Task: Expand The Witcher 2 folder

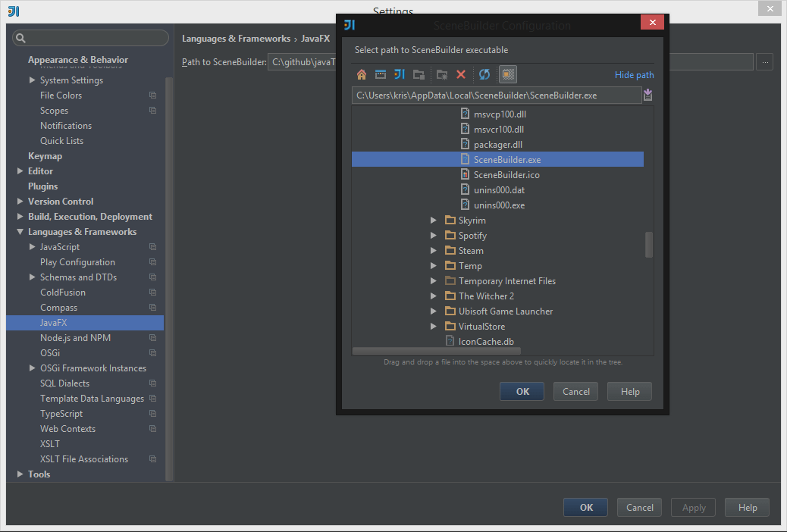Action: [x=434, y=296]
